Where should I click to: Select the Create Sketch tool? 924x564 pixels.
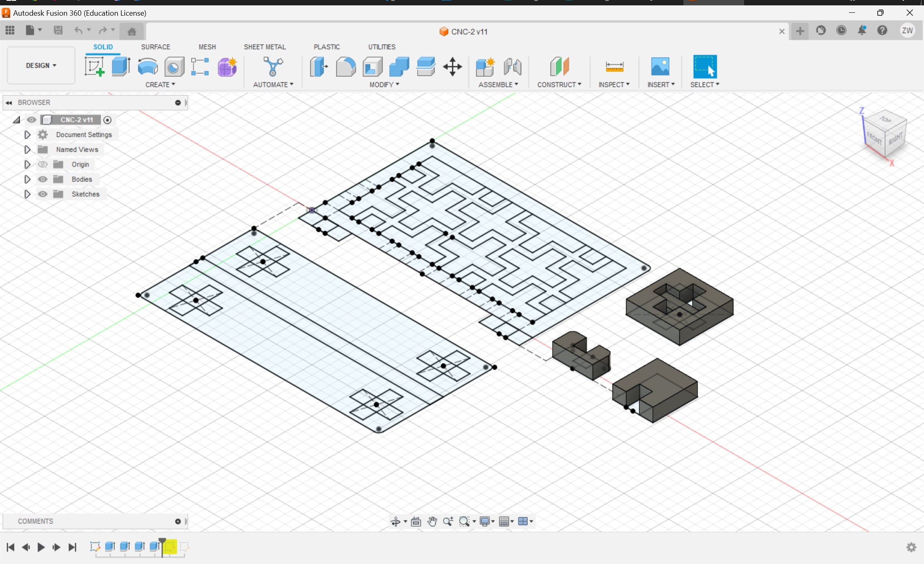pyautogui.click(x=95, y=66)
